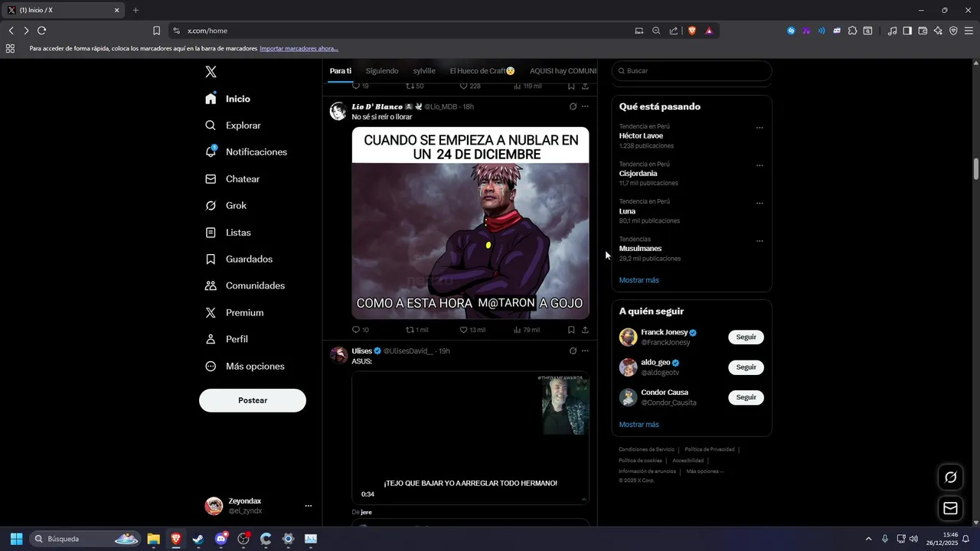
Task: Click browser back arrow
Action: click(11, 31)
